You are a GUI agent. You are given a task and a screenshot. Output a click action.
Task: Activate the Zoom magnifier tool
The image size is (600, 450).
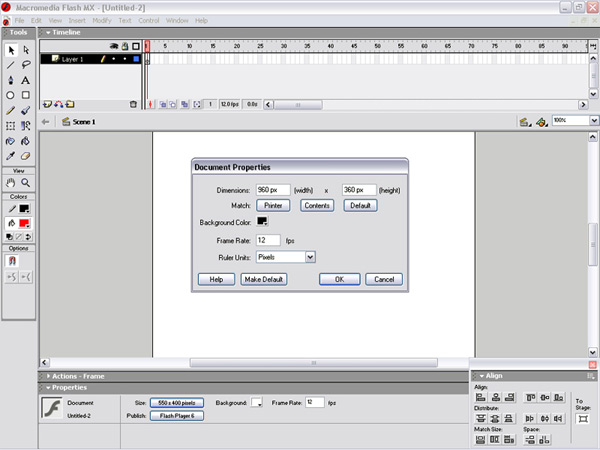click(26, 183)
